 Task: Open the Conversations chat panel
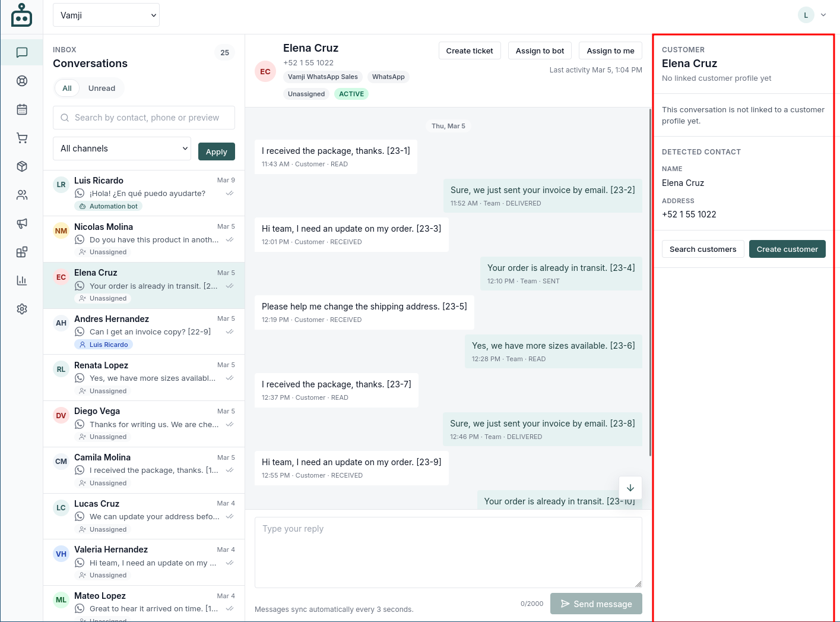pos(21,52)
